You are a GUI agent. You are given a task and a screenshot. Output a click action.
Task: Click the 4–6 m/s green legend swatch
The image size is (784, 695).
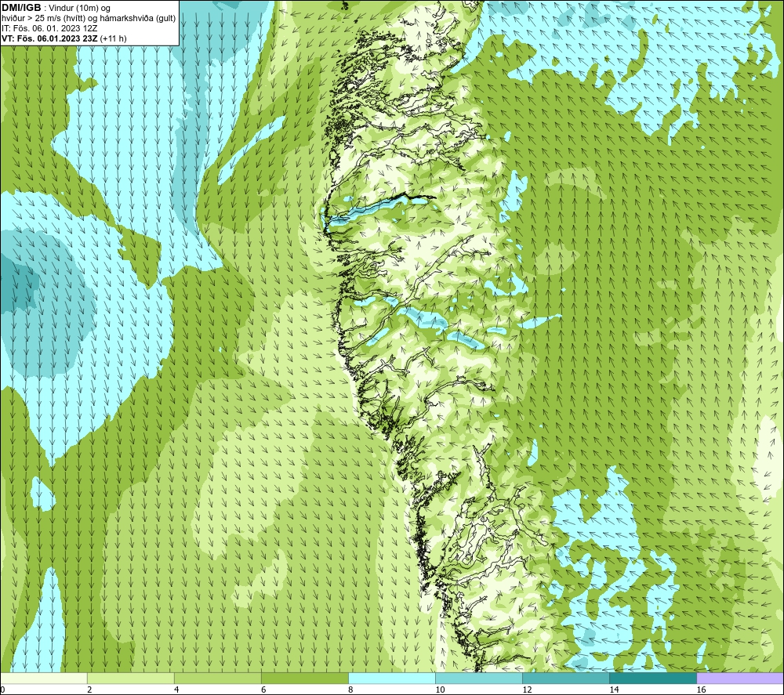tap(217, 678)
